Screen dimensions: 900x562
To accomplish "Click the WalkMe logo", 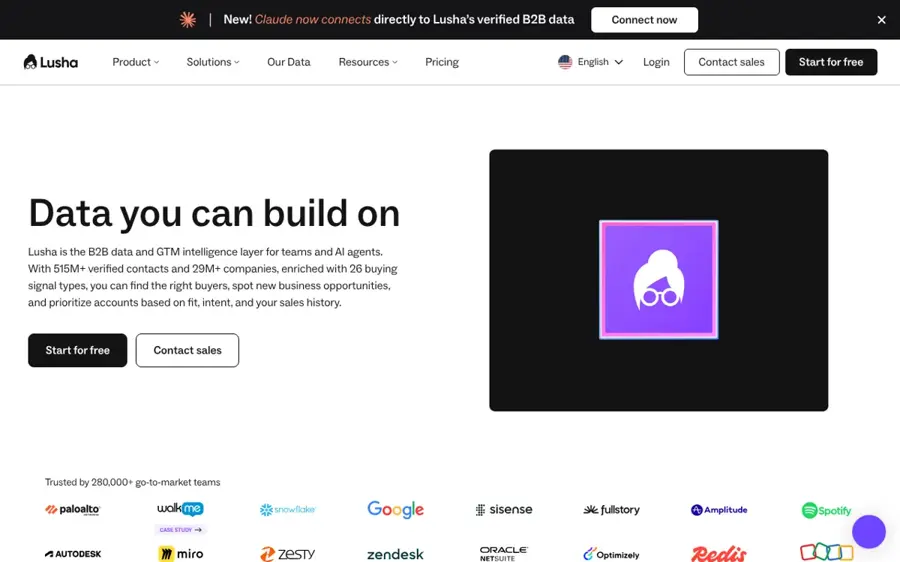I will coord(180,509).
